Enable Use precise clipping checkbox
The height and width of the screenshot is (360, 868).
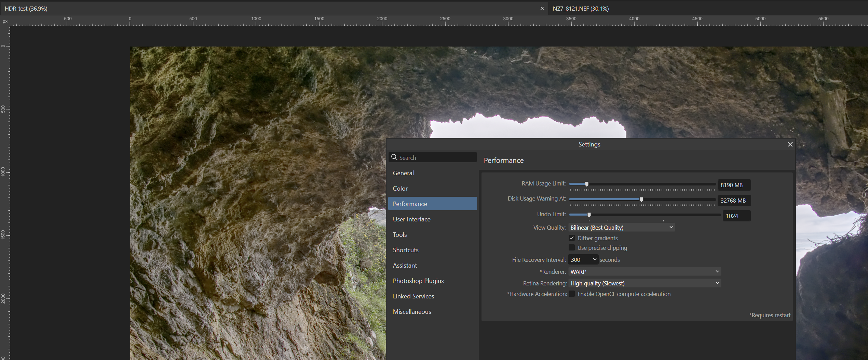[x=572, y=247]
